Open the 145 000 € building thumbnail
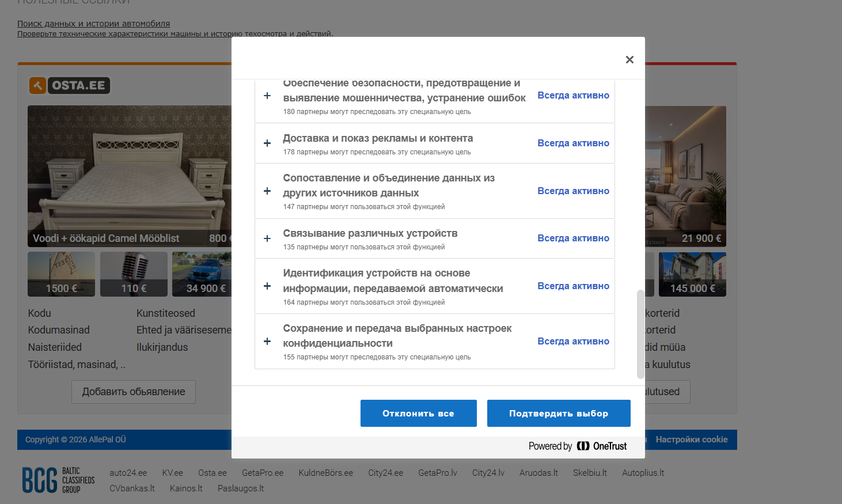 tap(692, 274)
